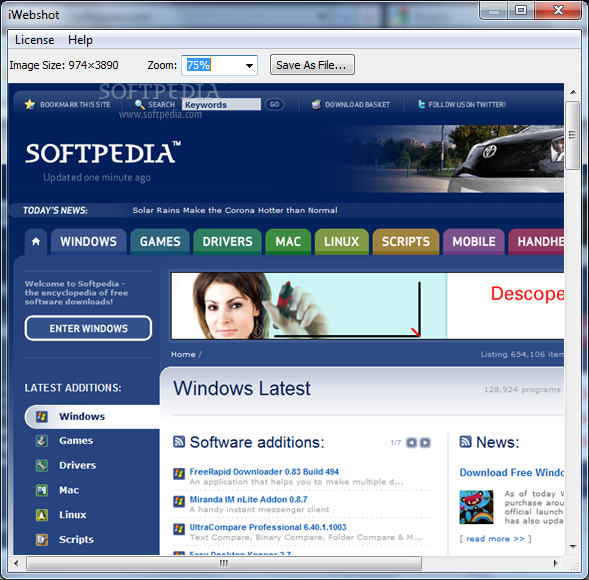The width and height of the screenshot is (589, 580).
Task: Click the news article thumbnail image
Action: (x=476, y=507)
